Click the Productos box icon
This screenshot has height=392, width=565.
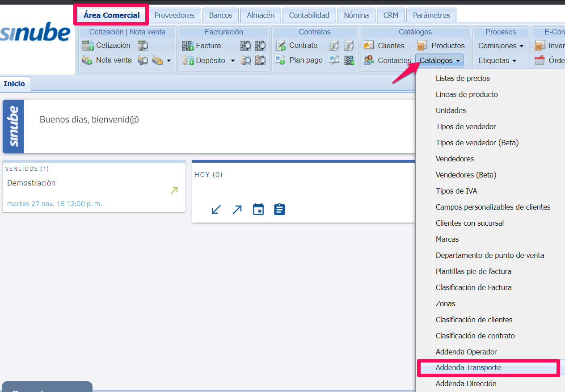coord(422,46)
